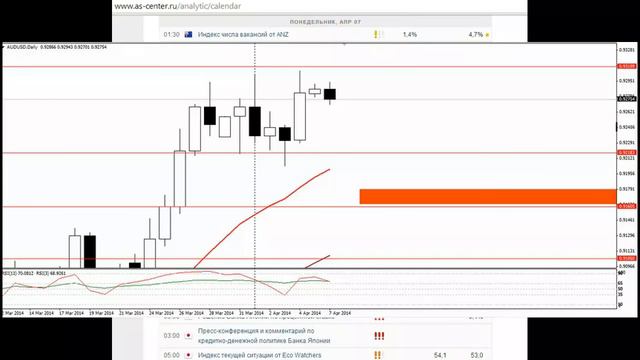Click the as-center.ru calendar address bar

tap(178, 6)
